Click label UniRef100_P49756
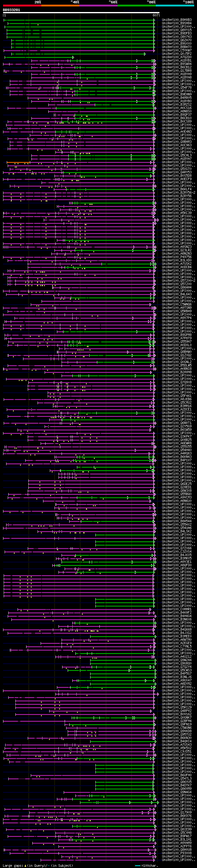 point(177,257)
